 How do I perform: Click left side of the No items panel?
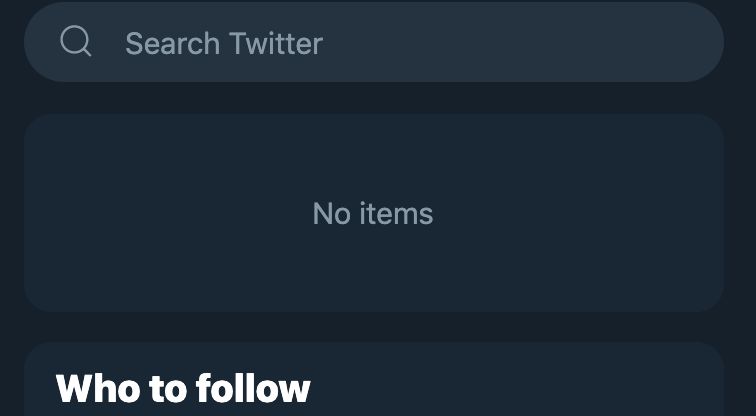click(100, 213)
